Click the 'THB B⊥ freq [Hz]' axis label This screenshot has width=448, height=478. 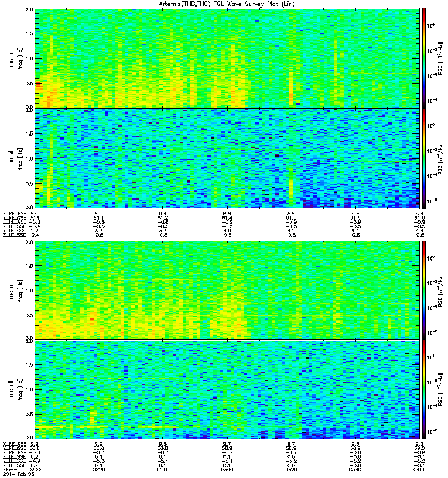(16, 58)
